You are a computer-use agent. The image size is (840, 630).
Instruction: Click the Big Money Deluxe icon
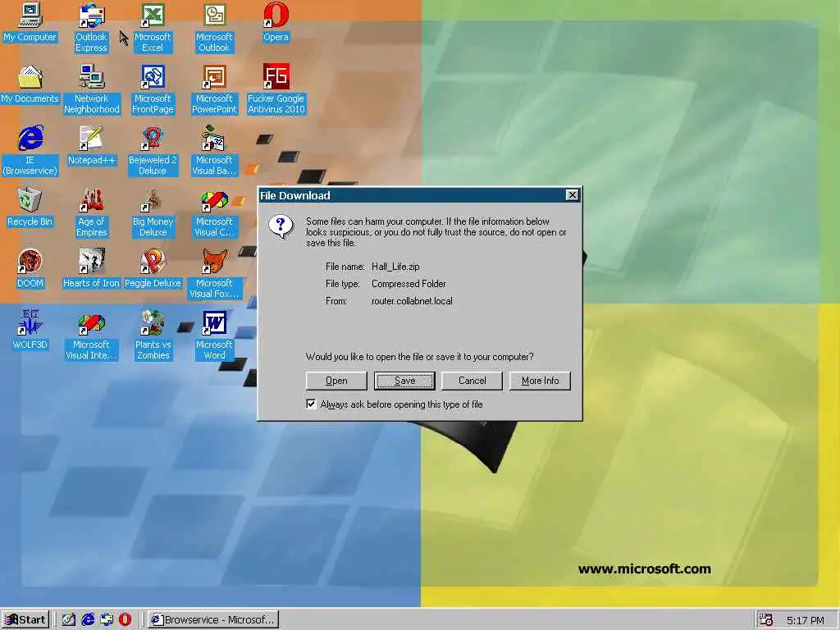tap(153, 212)
